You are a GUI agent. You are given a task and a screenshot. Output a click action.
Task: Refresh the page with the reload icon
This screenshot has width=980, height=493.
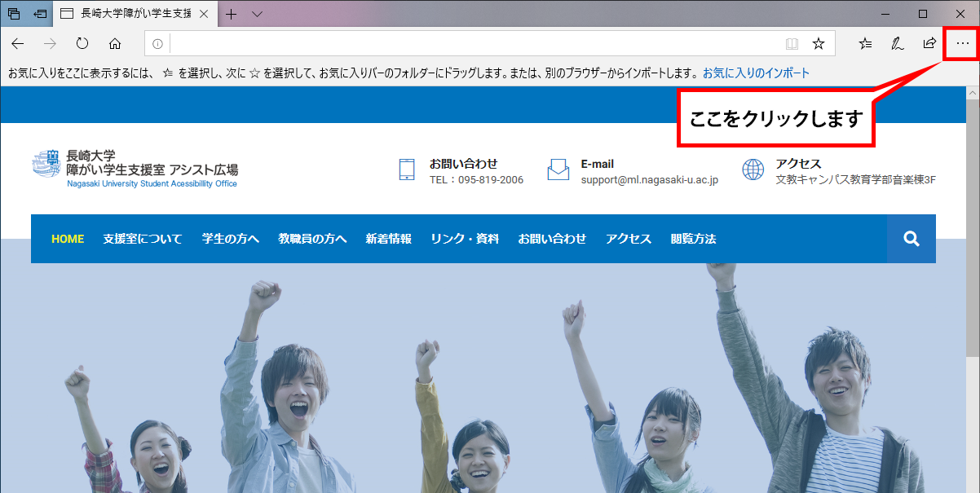coord(82,43)
